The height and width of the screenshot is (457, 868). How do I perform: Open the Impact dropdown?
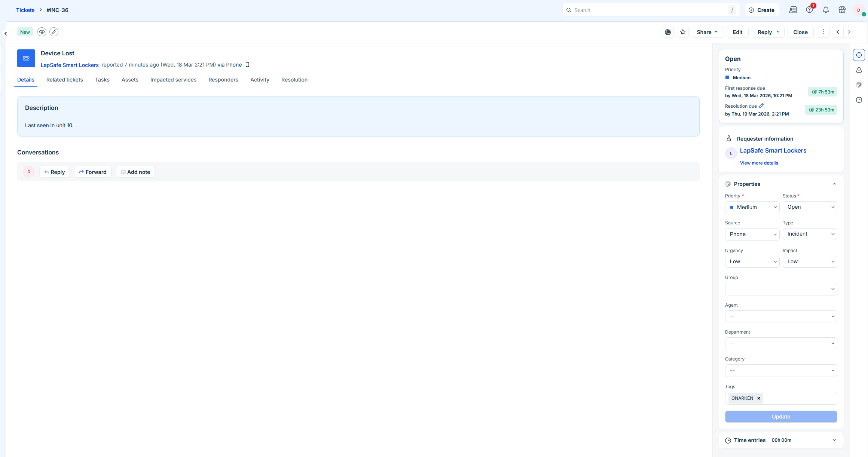[x=810, y=262]
